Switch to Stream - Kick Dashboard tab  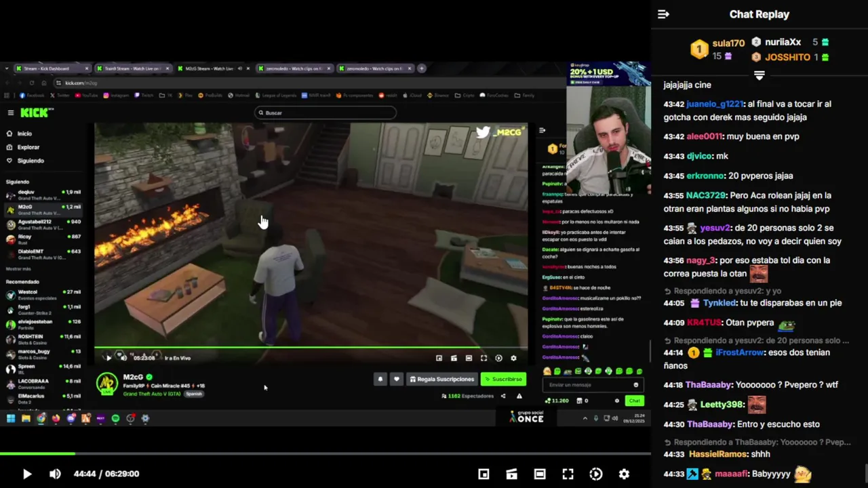(x=53, y=68)
